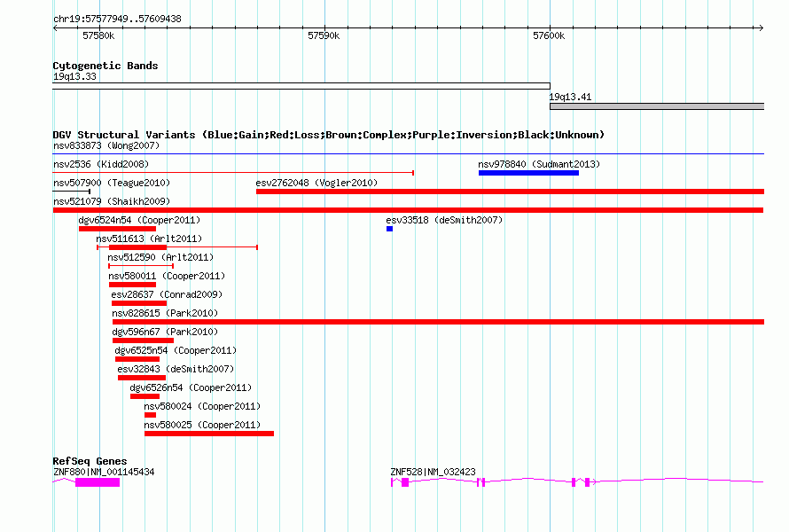Screen dimensions: 789x532
Task: Open variant label dgv6526n54 (Cooper2011)
Action: click(191, 387)
